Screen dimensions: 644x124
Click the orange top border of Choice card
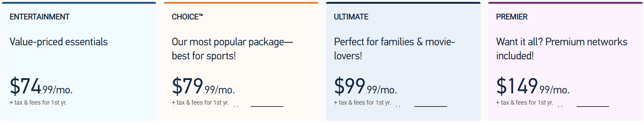coord(241,3)
